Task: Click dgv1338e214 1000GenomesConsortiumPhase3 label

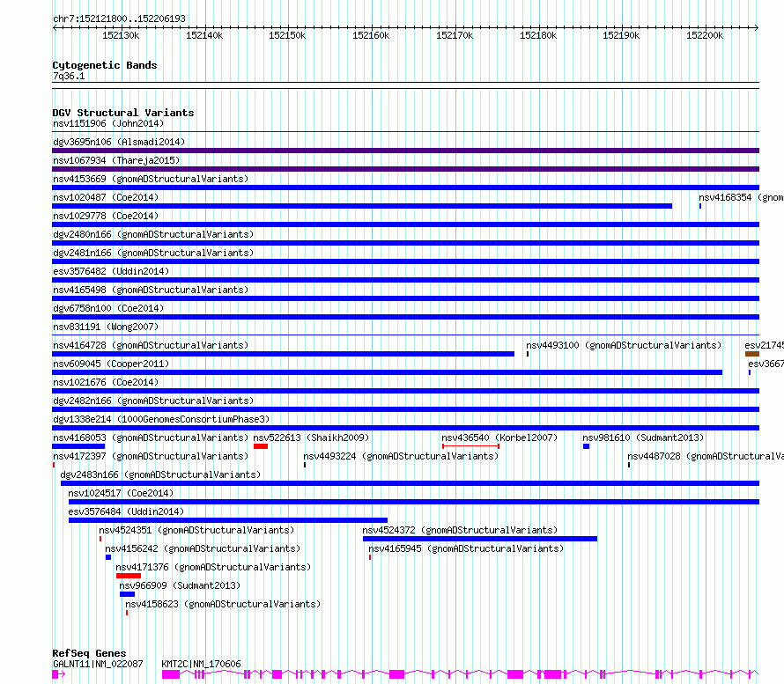Action: click(161, 419)
